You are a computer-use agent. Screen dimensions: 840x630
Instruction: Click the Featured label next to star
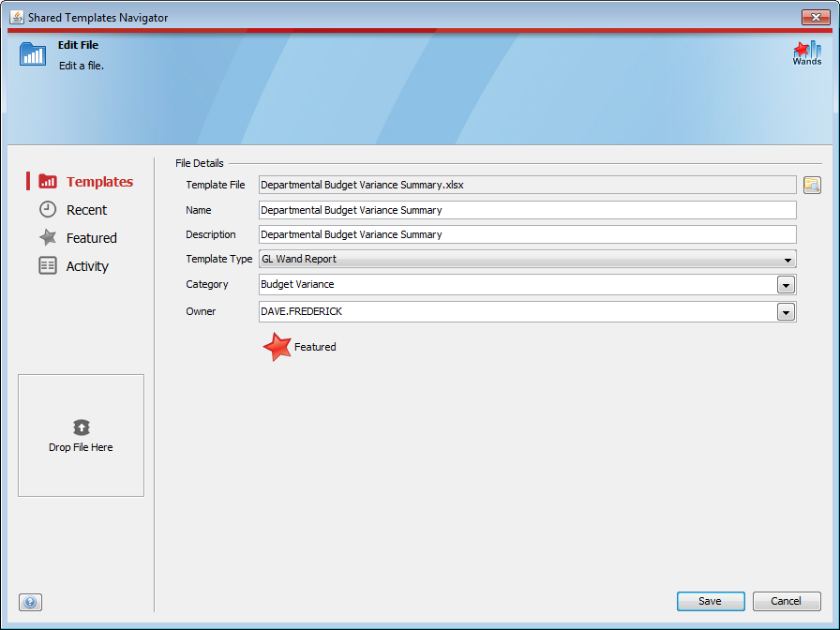(315, 347)
